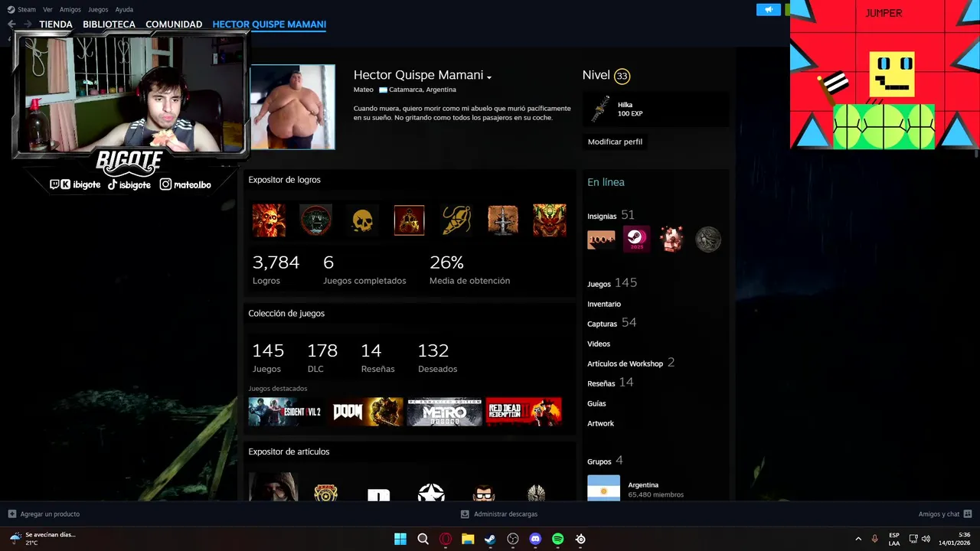Viewport: 980px width, 551px height.
Task: Select the HECTOR QUISPE MAMANI tab
Action: coord(269,24)
